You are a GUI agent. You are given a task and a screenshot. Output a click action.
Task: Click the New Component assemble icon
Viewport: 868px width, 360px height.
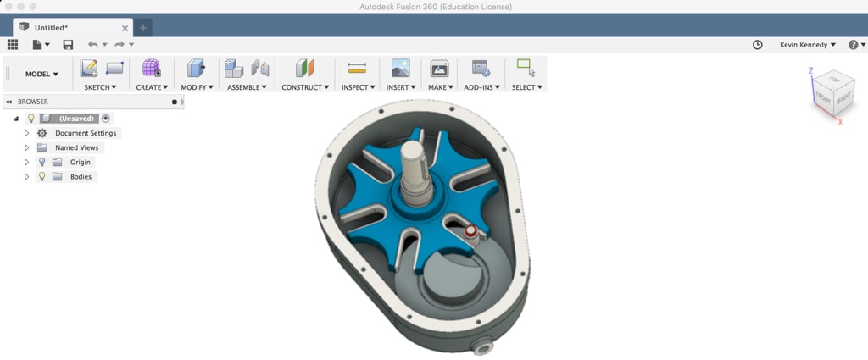click(234, 69)
